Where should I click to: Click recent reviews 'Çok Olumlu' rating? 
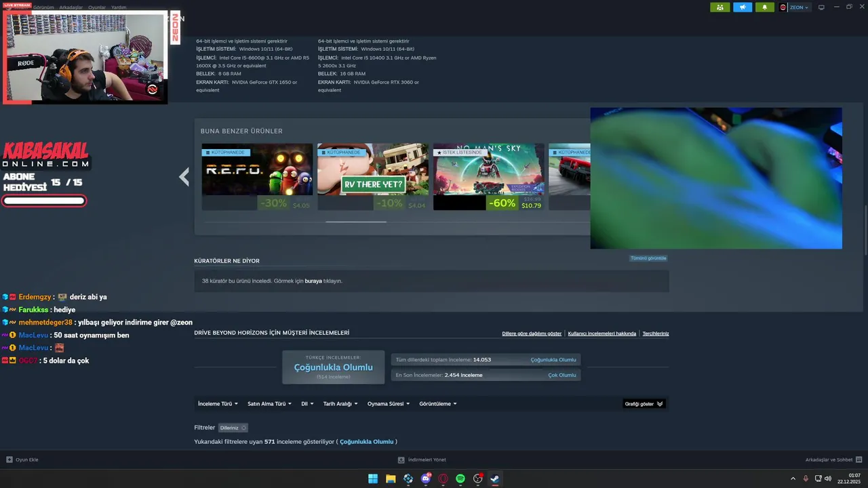562,375
